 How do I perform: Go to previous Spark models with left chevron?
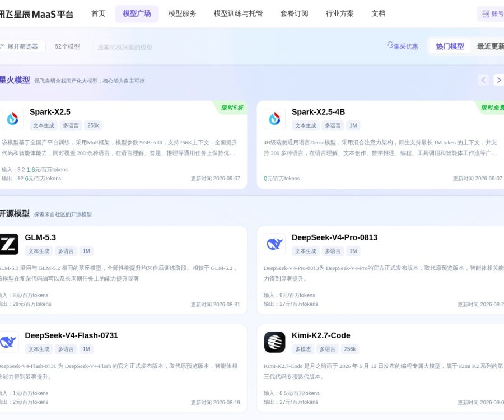click(483, 80)
